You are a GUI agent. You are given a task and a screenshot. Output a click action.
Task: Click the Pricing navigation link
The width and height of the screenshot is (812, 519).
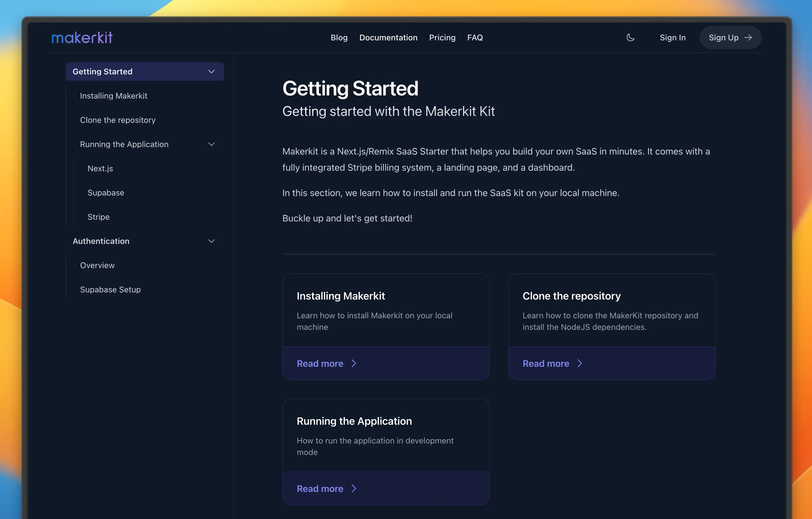[x=442, y=37]
